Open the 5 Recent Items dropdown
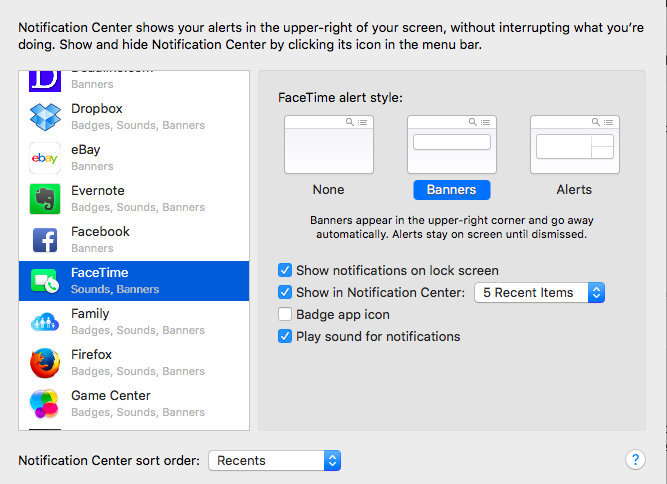The image size is (667, 484). point(539,293)
